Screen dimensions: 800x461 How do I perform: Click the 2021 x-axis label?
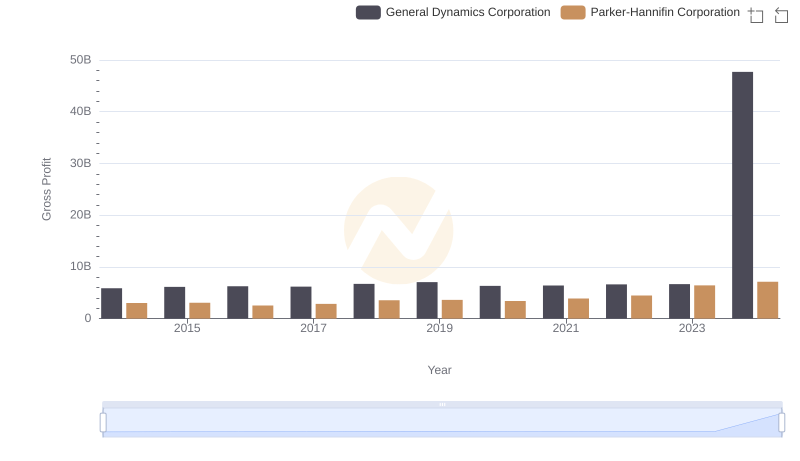coord(566,328)
